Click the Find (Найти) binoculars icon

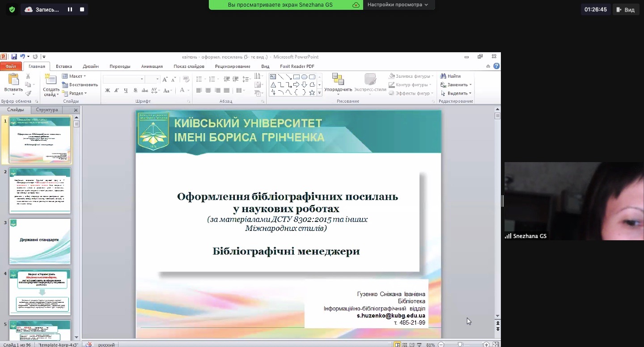pyautogui.click(x=443, y=76)
